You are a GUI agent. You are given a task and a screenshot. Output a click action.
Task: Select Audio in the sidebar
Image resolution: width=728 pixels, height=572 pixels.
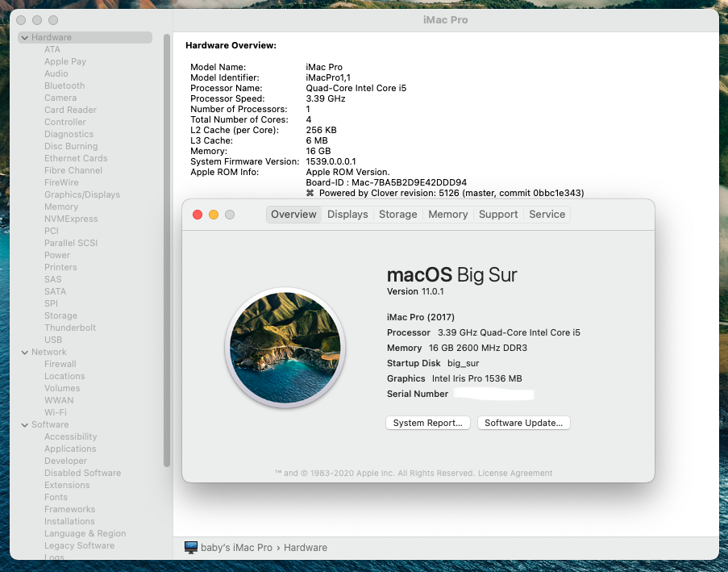pos(56,73)
